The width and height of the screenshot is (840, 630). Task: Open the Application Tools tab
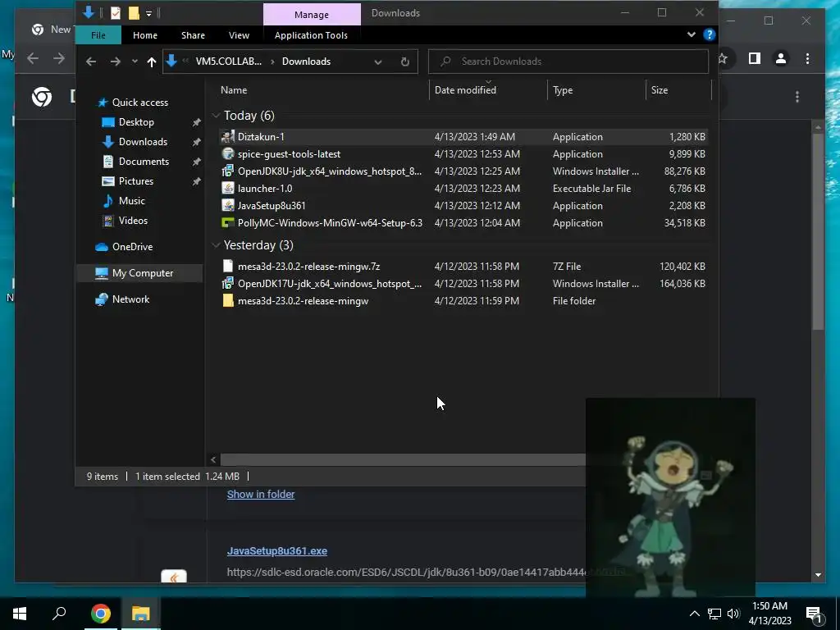click(311, 35)
